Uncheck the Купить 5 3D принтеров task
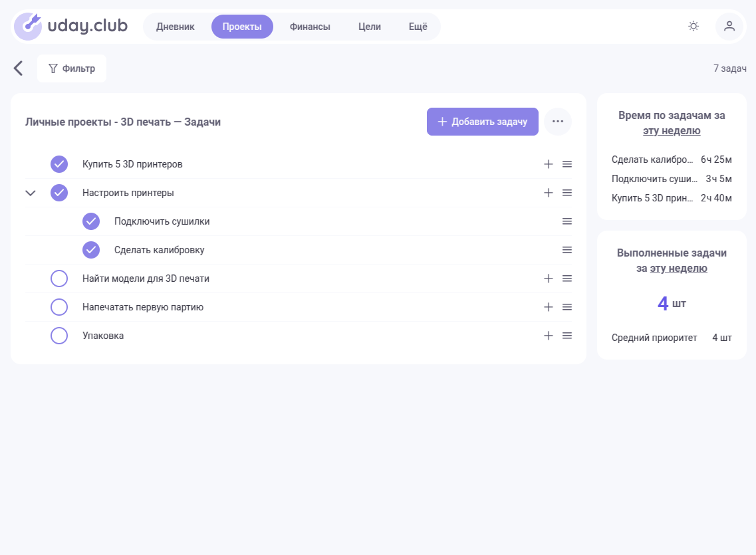 [x=59, y=164]
